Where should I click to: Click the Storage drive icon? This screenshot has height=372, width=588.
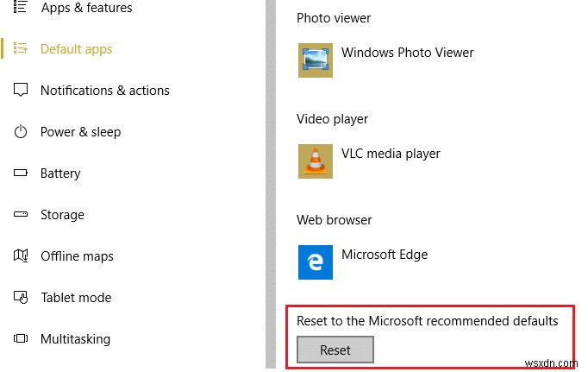[x=22, y=215]
